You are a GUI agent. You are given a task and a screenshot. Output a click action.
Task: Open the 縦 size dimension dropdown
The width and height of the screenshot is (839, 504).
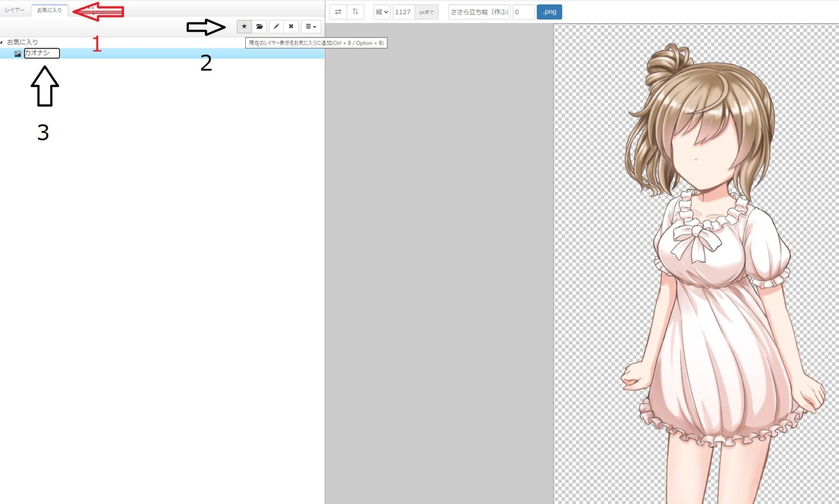pos(381,11)
